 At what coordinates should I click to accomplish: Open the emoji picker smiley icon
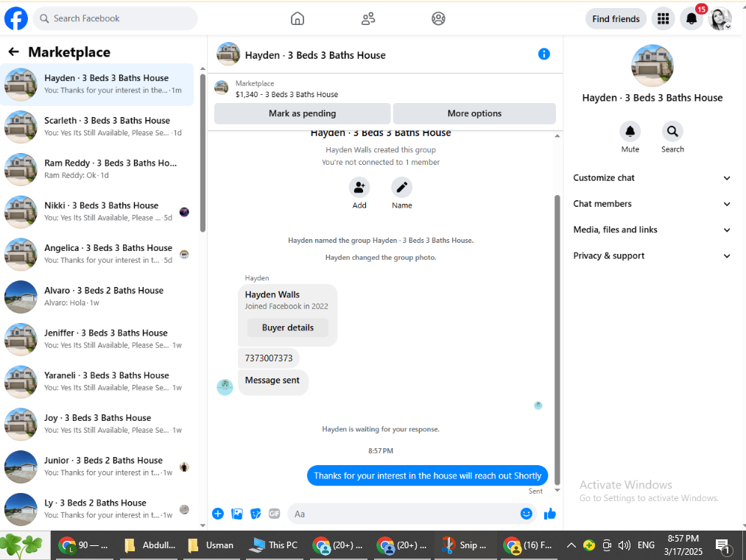pyautogui.click(x=527, y=514)
